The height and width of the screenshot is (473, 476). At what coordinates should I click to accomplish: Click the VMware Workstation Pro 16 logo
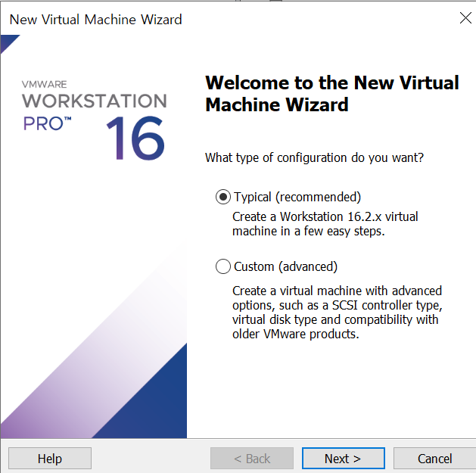[x=94, y=120]
